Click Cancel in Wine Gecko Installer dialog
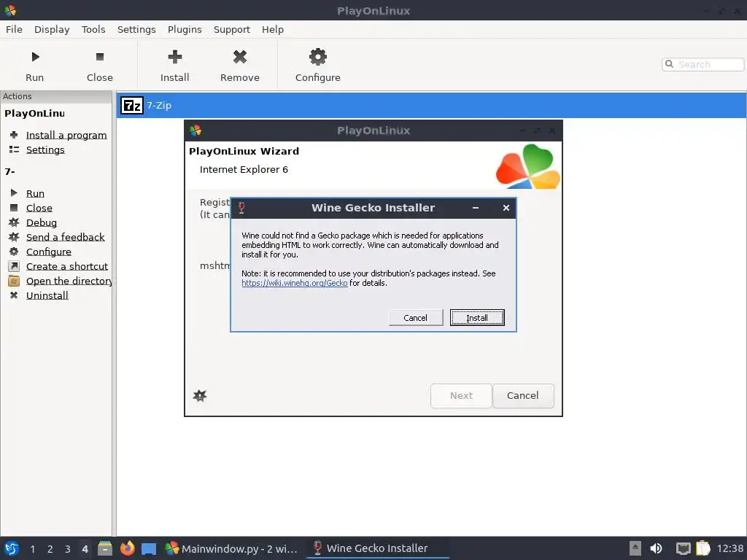The image size is (747, 560). (x=415, y=318)
